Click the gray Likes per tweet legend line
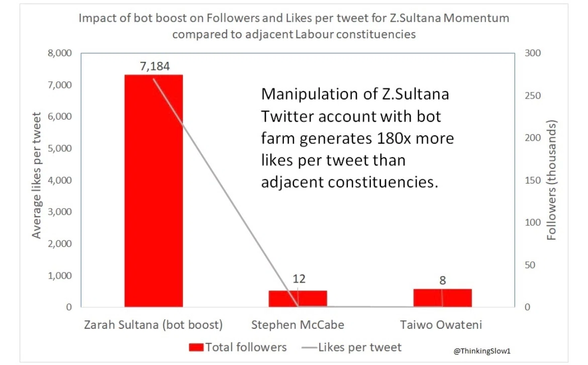Image resolution: width=588 pixels, height=365 pixels. tap(309, 348)
